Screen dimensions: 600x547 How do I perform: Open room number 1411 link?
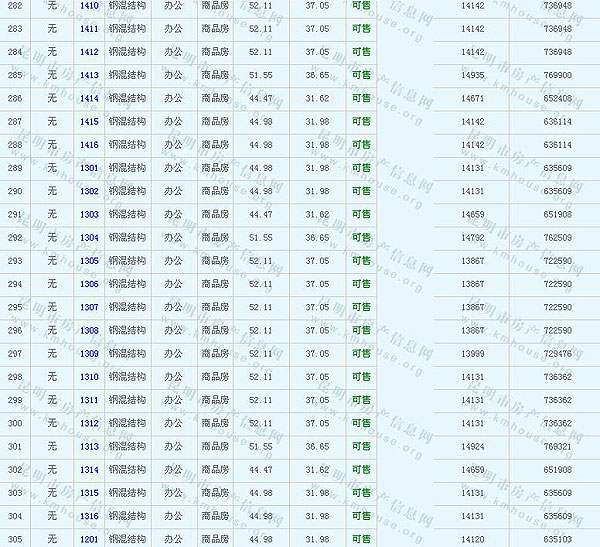coord(89,29)
